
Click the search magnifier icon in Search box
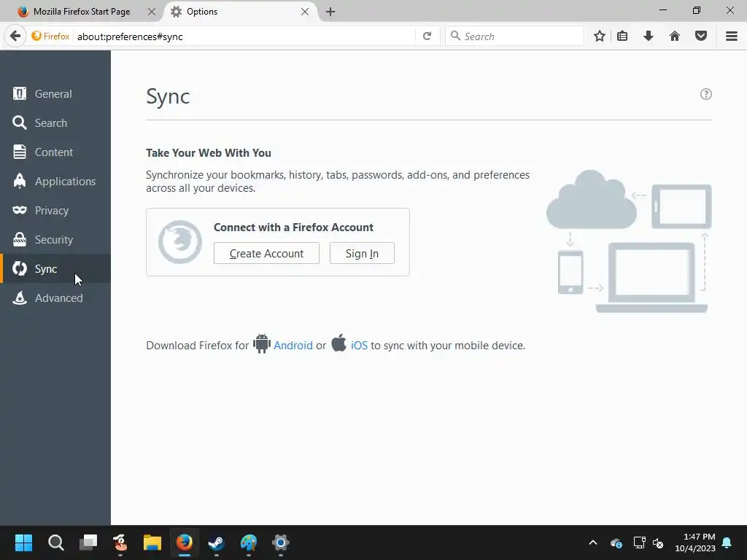pyautogui.click(x=455, y=36)
